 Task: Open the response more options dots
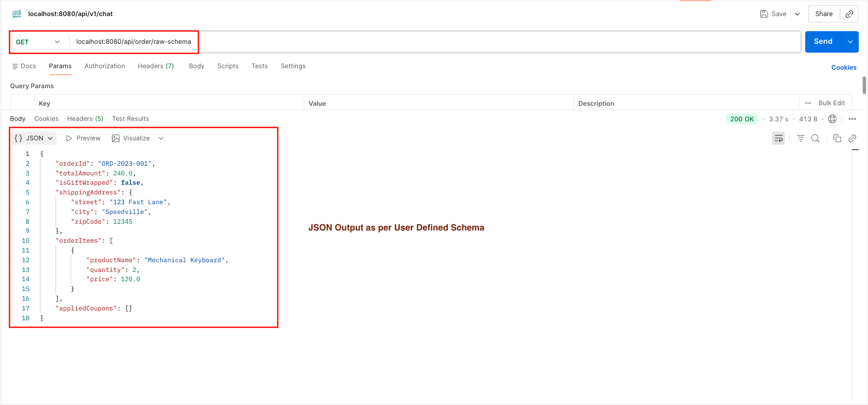pos(852,119)
